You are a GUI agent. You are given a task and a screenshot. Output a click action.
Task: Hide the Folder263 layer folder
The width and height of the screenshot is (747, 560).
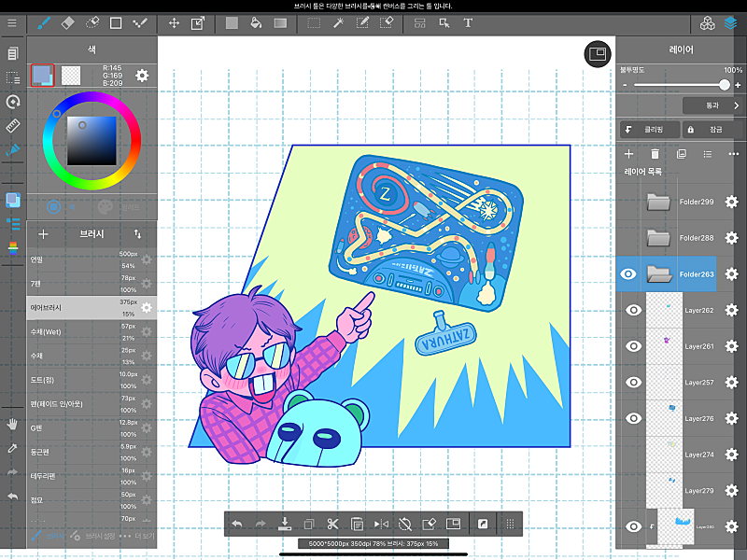pyautogui.click(x=629, y=274)
